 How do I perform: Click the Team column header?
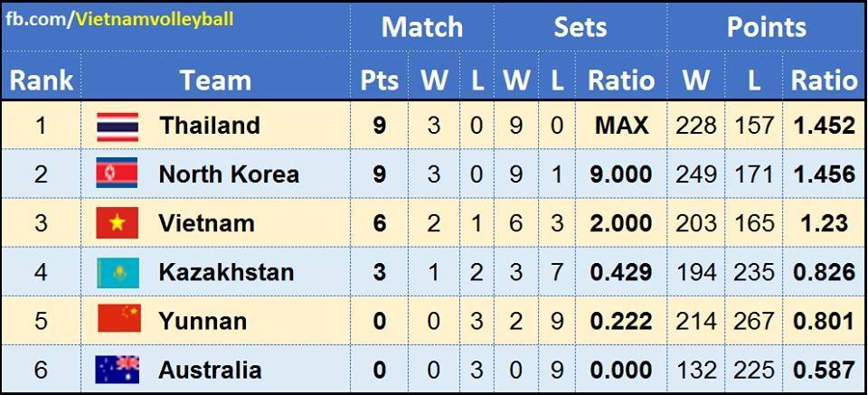[x=215, y=80]
